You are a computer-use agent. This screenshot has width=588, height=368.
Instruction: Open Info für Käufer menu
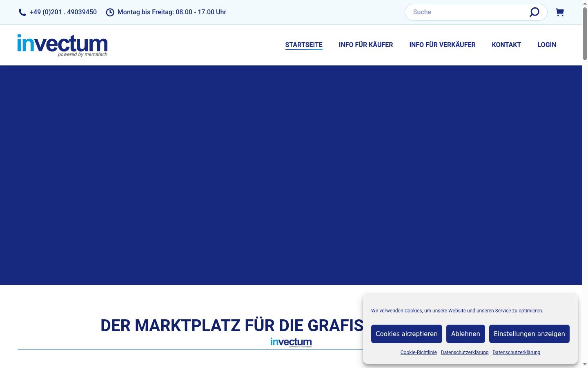pos(366,45)
